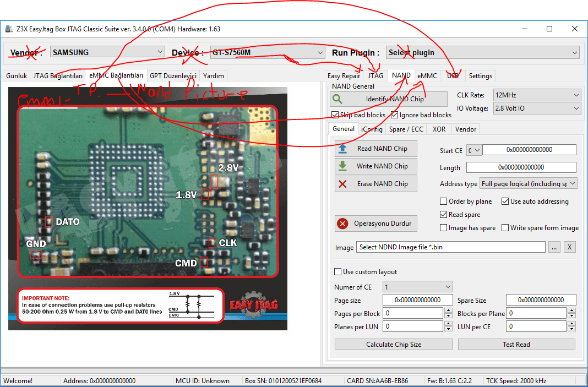
Task: Click 'Address: 0x000000000000' status entry
Action: (x=99, y=380)
